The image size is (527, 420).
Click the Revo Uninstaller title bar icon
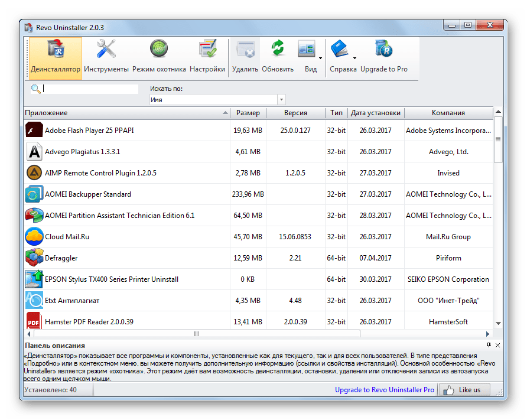28,27
